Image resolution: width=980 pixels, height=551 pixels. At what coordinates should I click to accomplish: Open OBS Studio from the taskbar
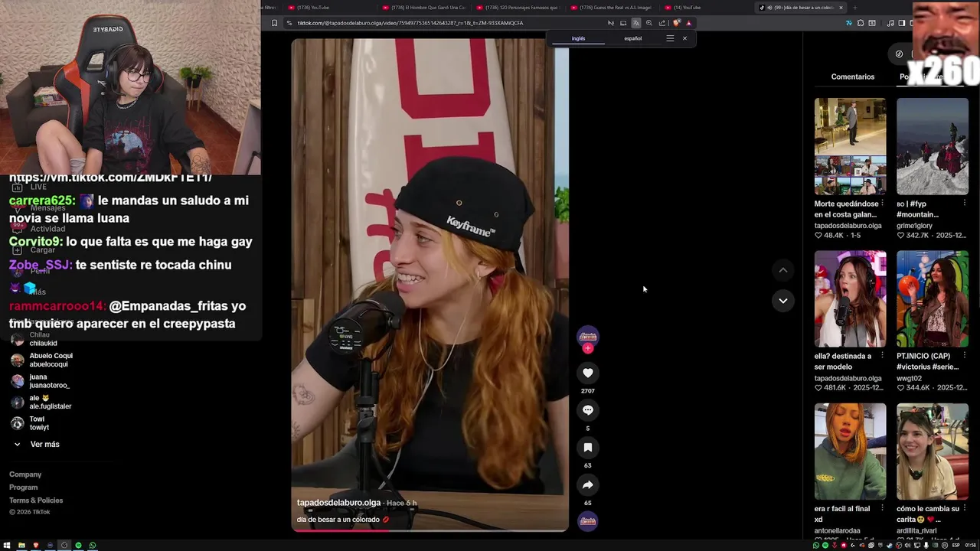(x=64, y=546)
